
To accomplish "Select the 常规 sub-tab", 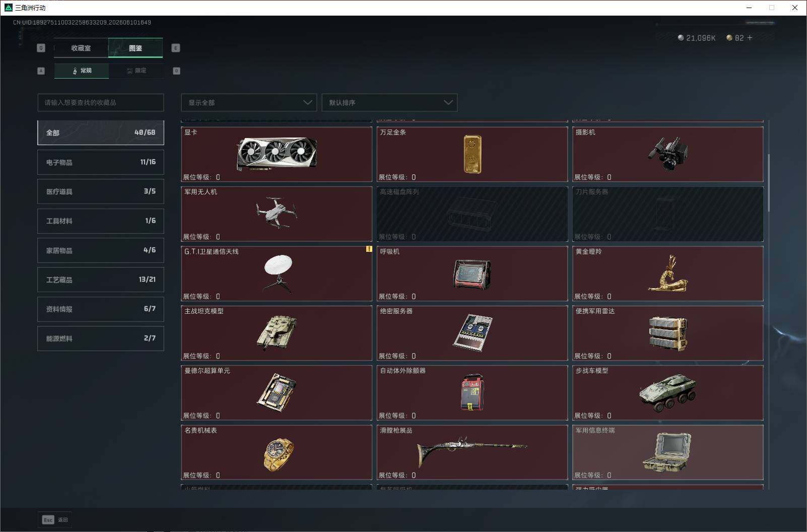I will pyautogui.click(x=82, y=71).
